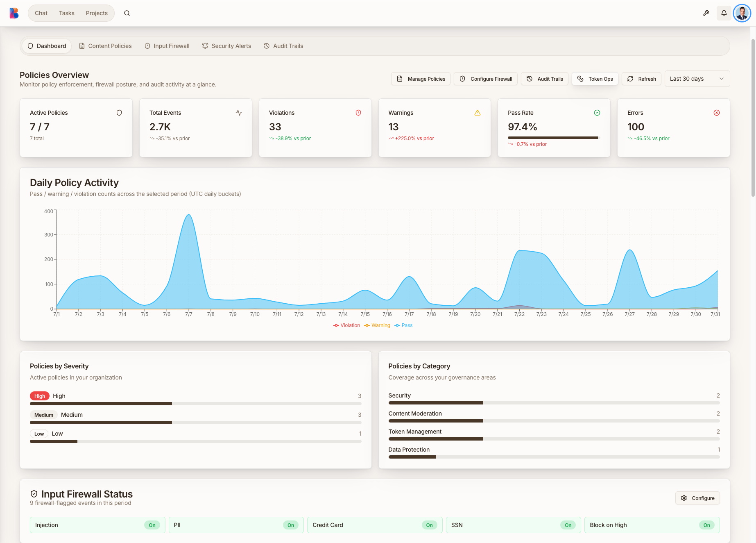Click the Errors red cross icon
Viewport: 756px width, 543px height.
717,113
